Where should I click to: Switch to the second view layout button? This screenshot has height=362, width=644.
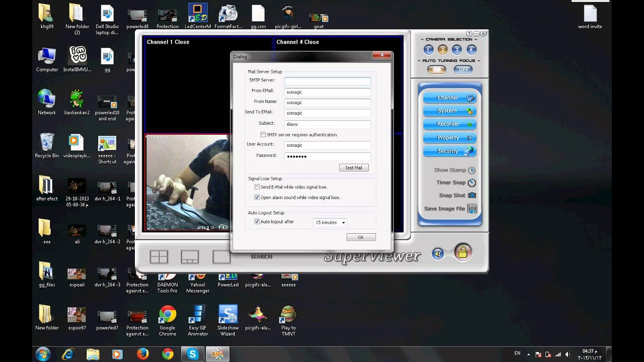[x=190, y=257]
